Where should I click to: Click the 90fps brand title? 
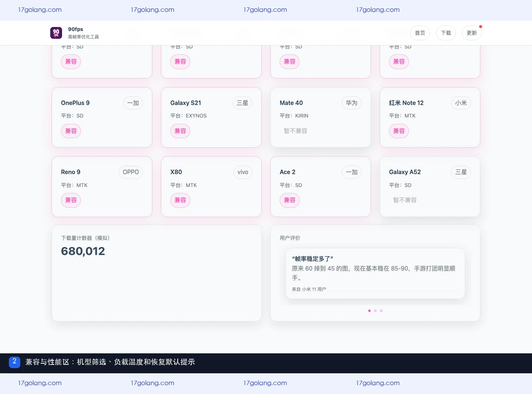point(76,29)
